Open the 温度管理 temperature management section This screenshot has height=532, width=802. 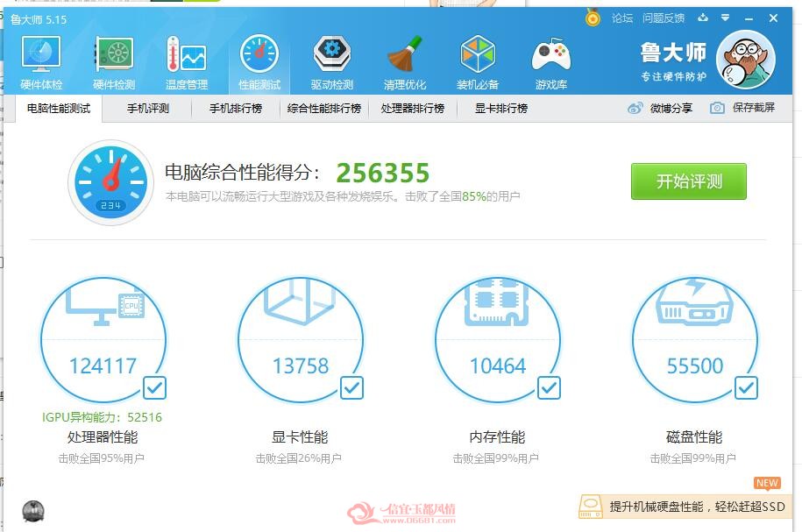click(187, 62)
